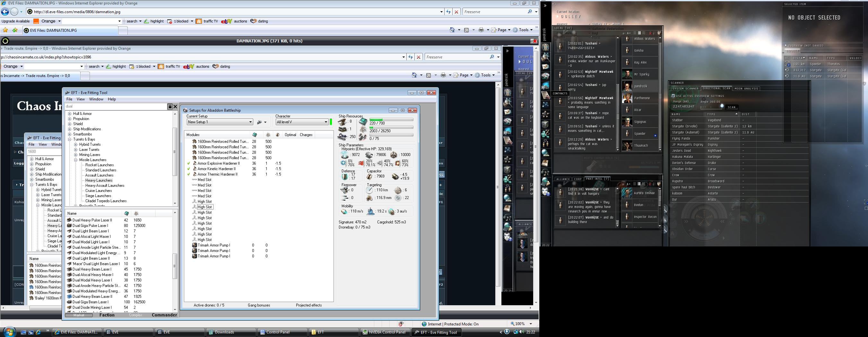The width and height of the screenshot is (868, 337).
Task: Go back with the IE back arrow
Action: 5,12
